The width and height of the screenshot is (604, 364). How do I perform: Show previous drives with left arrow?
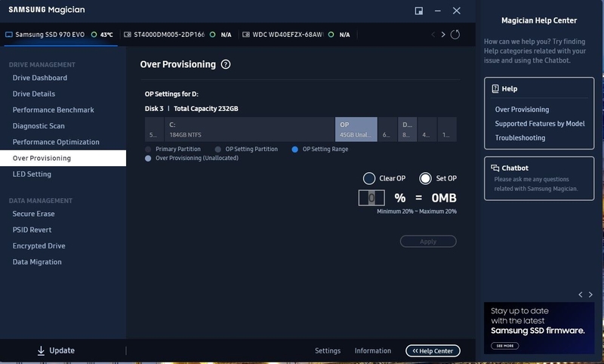[433, 35]
